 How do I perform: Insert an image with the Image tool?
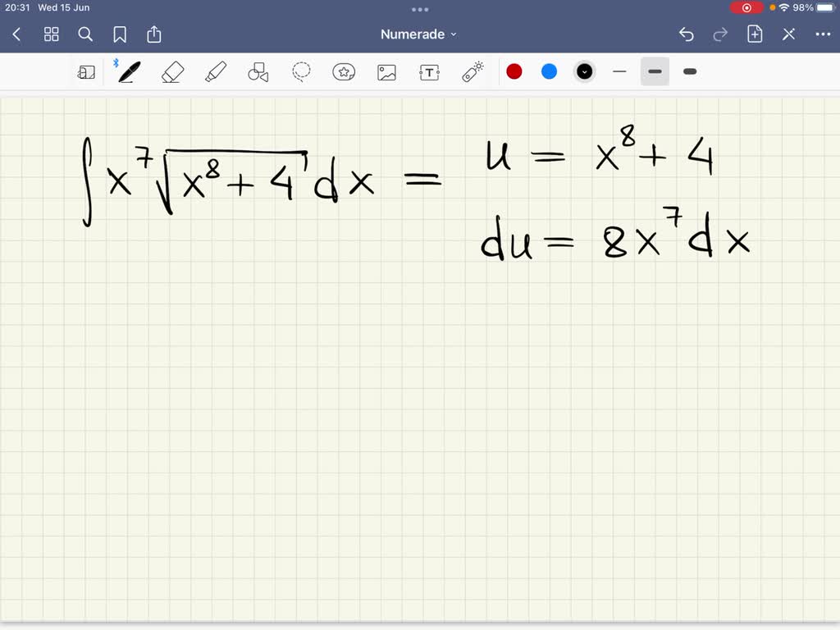[x=386, y=71]
